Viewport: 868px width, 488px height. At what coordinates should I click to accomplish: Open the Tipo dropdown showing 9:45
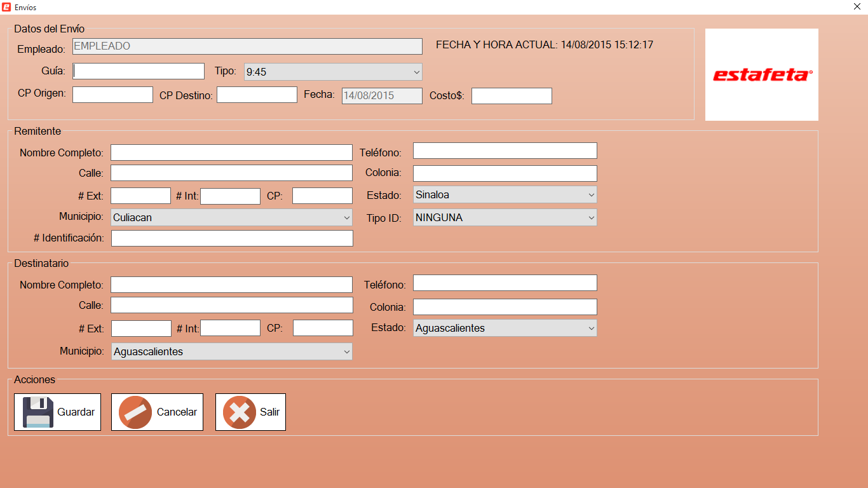(333, 72)
